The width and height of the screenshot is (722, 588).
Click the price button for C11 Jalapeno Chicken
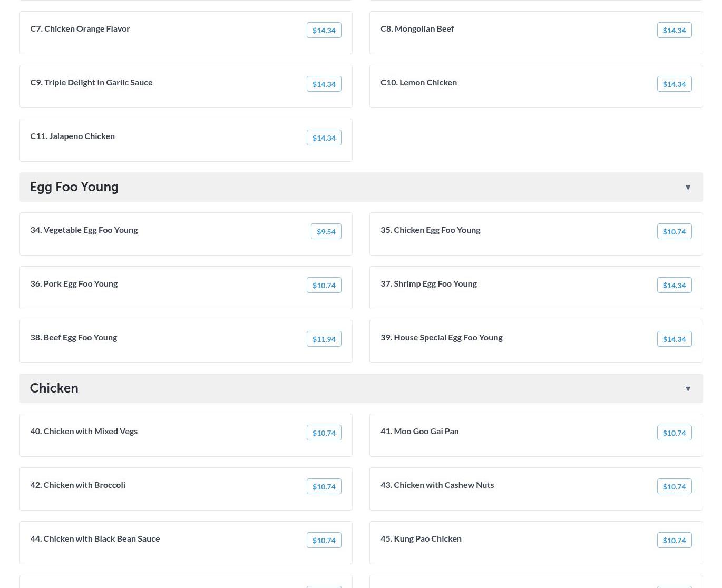[x=324, y=138]
